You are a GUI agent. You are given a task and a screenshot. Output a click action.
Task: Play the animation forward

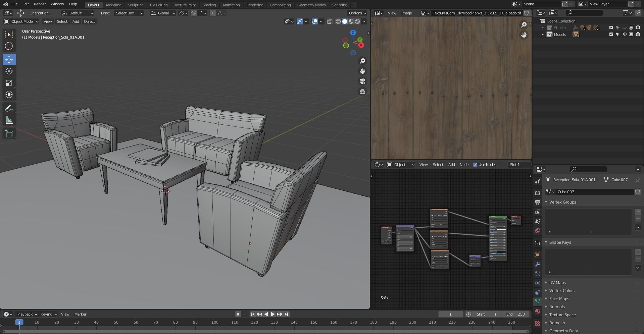(x=273, y=314)
